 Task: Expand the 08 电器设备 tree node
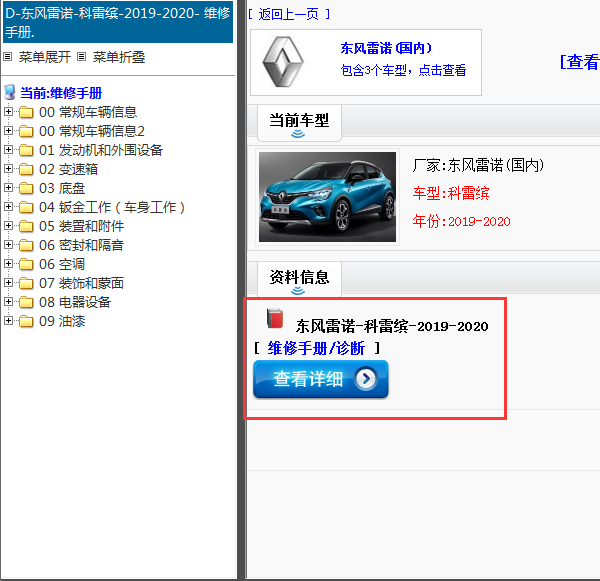(8, 302)
